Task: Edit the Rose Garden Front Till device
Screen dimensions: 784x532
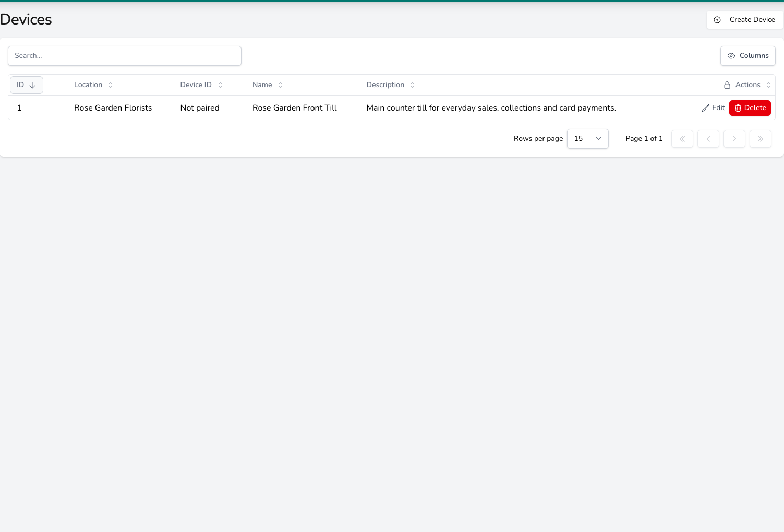Action: pyautogui.click(x=713, y=108)
